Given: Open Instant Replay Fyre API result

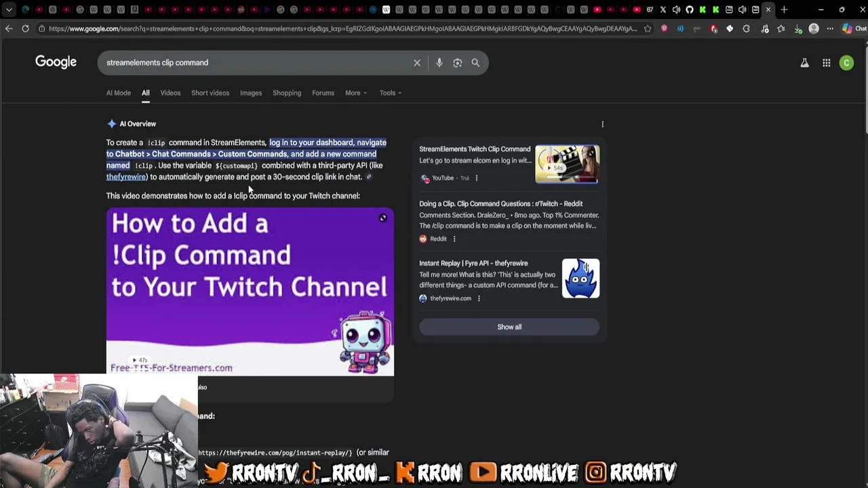Looking at the screenshot, I should (473, 264).
